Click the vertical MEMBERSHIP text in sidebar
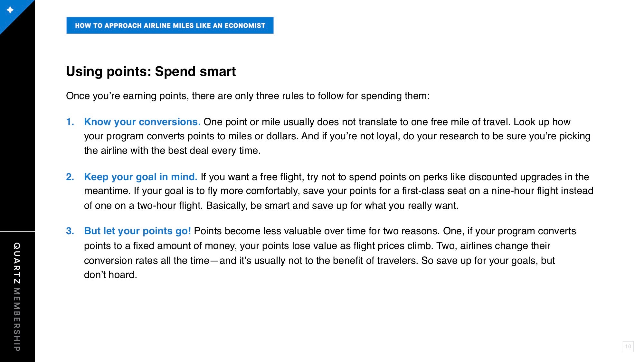Image resolution: width=644 pixels, height=362 pixels. (x=17, y=319)
